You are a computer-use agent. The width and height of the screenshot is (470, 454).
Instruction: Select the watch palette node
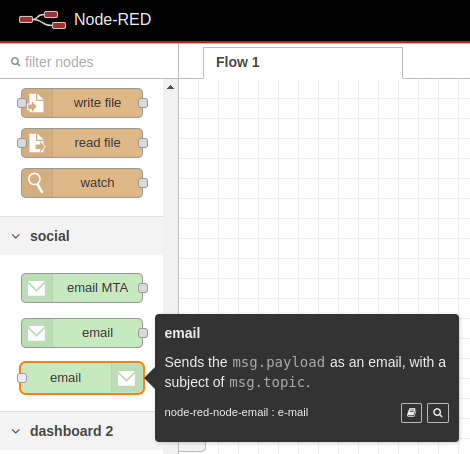point(82,183)
